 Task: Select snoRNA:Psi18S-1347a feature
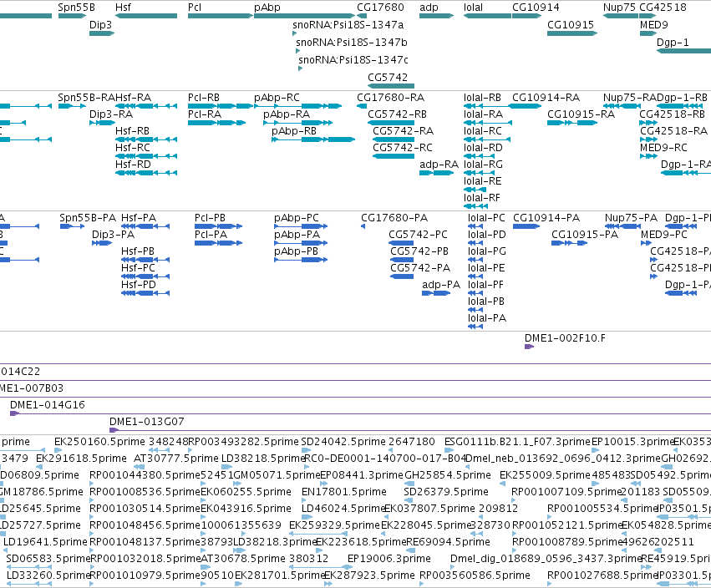(x=295, y=33)
